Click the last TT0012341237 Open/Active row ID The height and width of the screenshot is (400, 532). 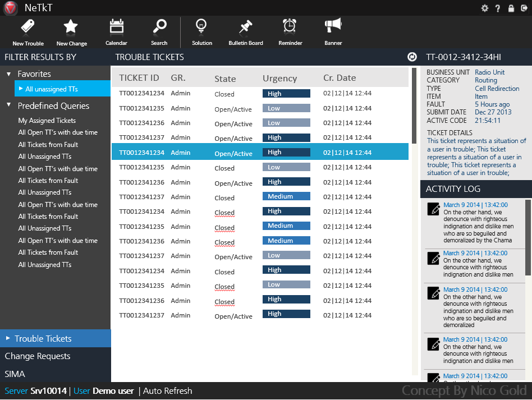[x=141, y=315]
